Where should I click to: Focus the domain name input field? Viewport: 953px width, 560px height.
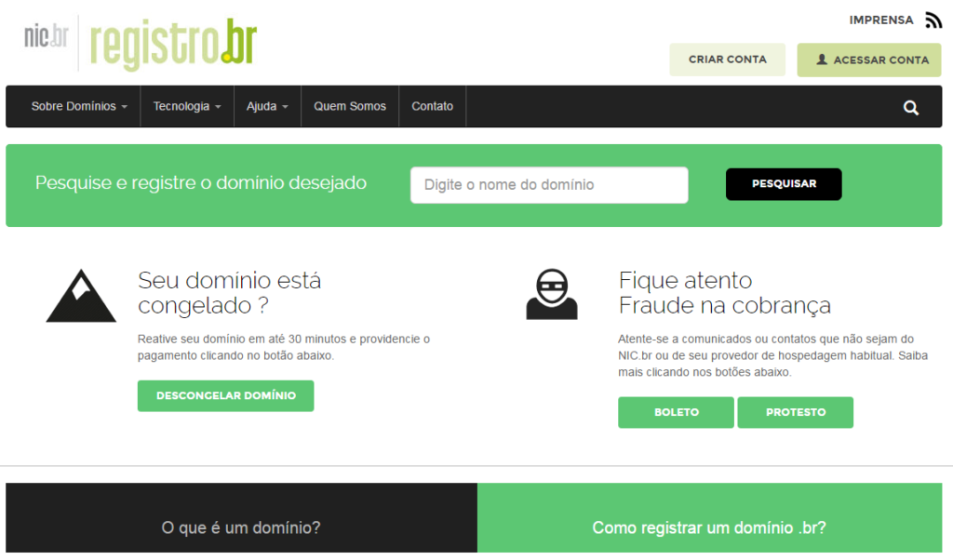coord(549,184)
